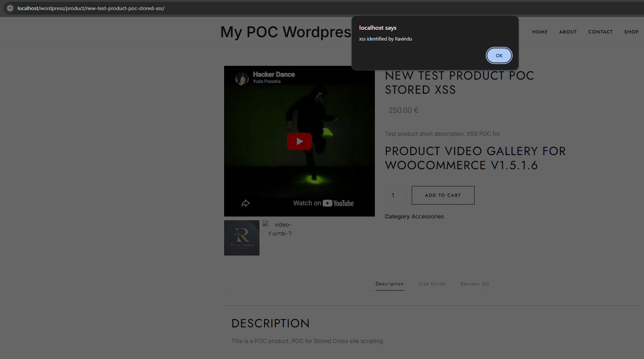Click Watch on YouTube link

(323, 203)
